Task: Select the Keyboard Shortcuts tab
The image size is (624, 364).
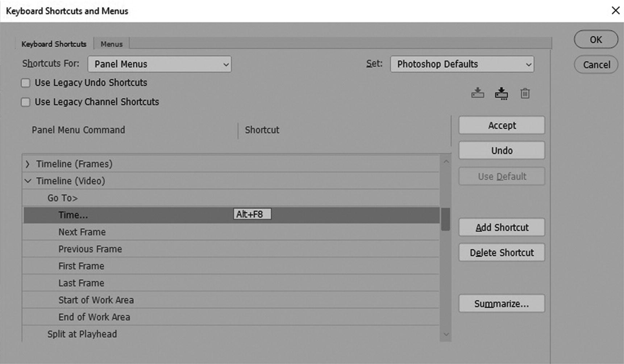Action: 54,44
